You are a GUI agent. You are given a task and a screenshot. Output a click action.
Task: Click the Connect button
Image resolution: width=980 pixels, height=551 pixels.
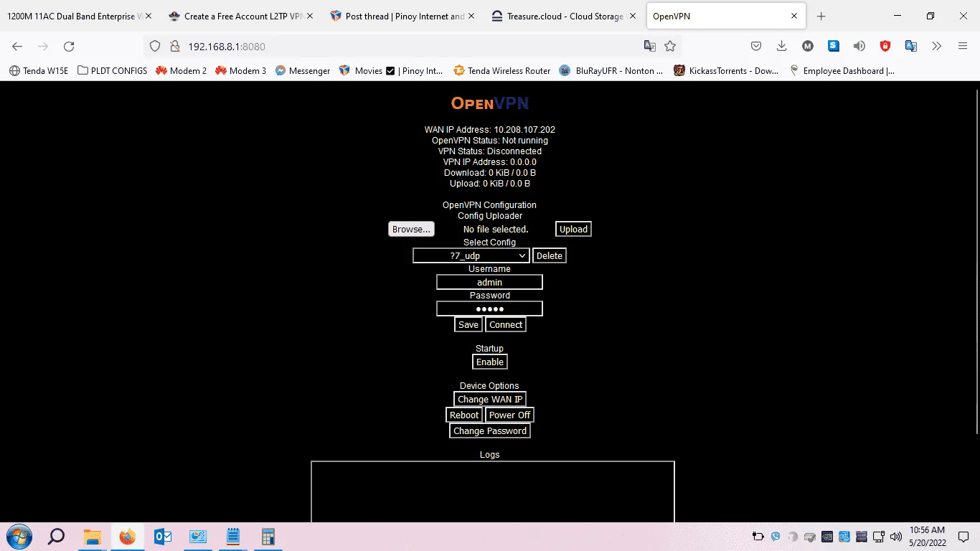click(506, 324)
